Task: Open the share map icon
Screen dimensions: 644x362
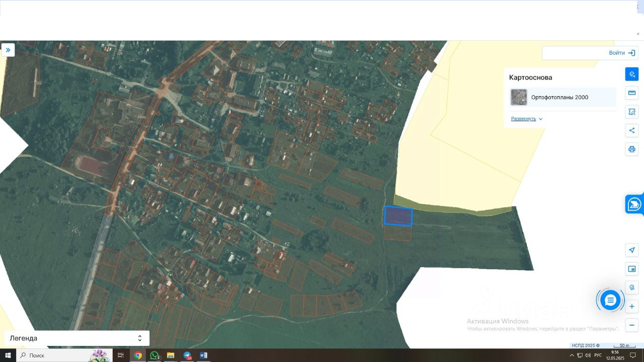Action: (632, 131)
